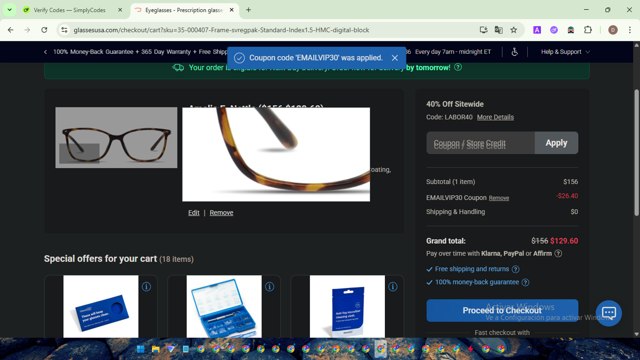Select the Eyeglasses Prescription glasses tab
The width and height of the screenshot is (640, 360).
tap(184, 10)
